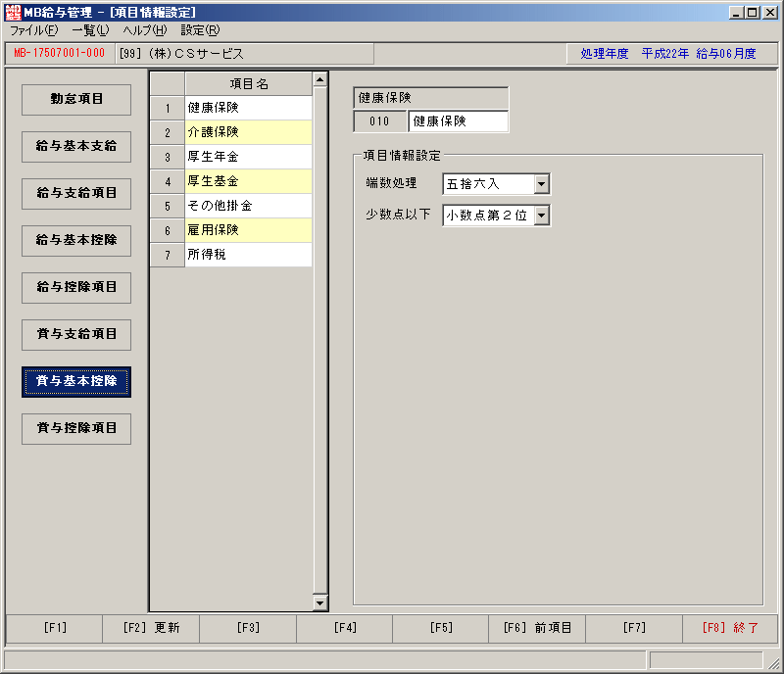
Task: Click the 010 item code field
Action: click(x=379, y=121)
